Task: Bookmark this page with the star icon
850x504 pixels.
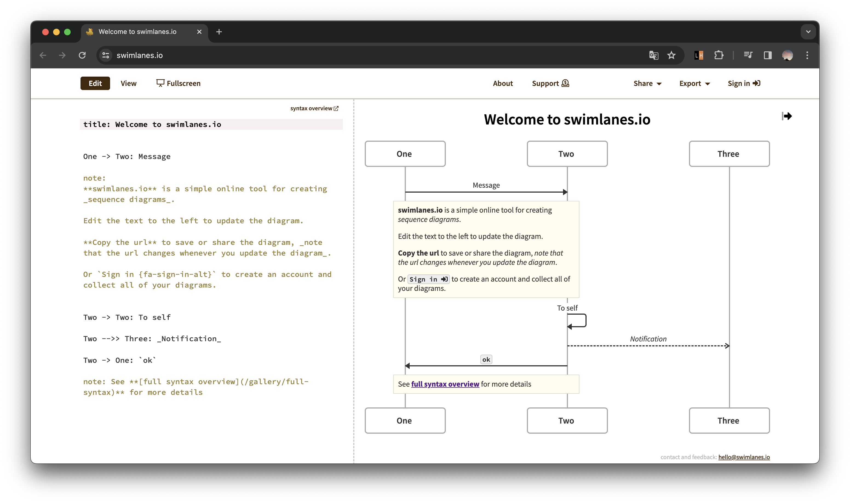Action: (x=671, y=55)
